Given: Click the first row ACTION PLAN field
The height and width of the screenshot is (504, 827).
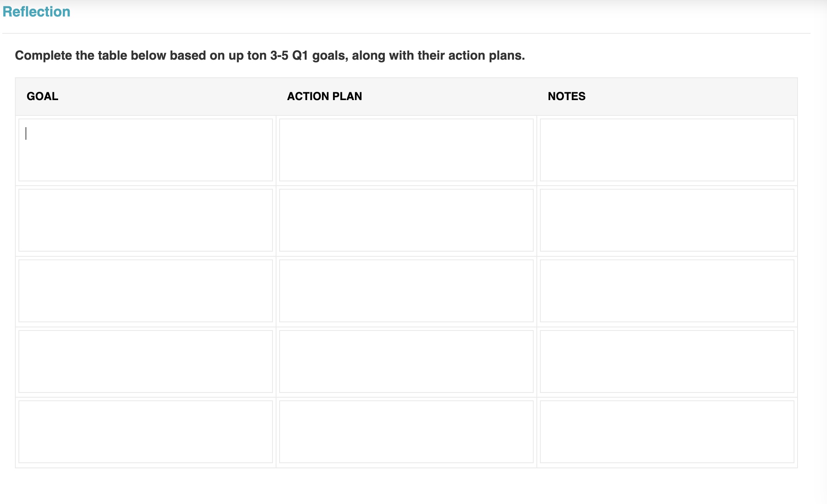Looking at the screenshot, I should pyautogui.click(x=406, y=150).
